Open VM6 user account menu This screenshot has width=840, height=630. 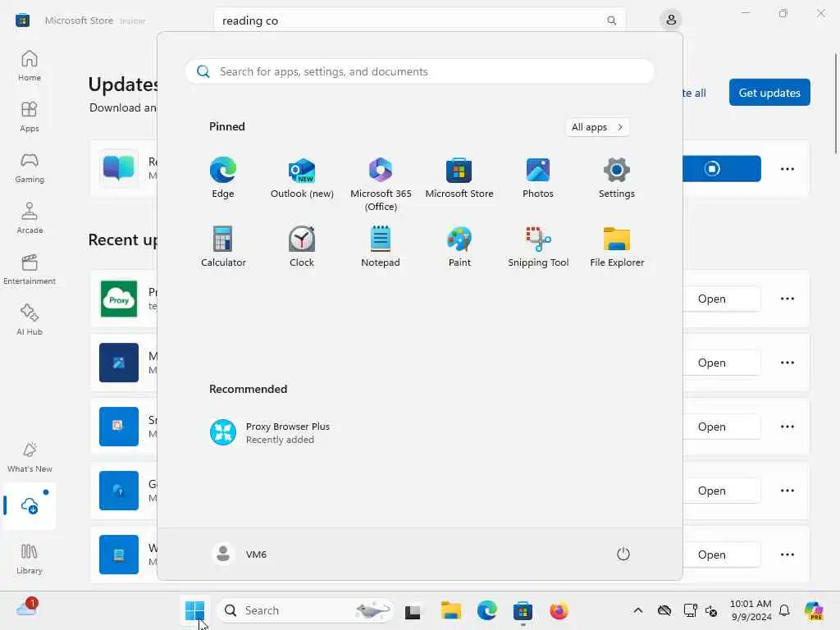239,554
